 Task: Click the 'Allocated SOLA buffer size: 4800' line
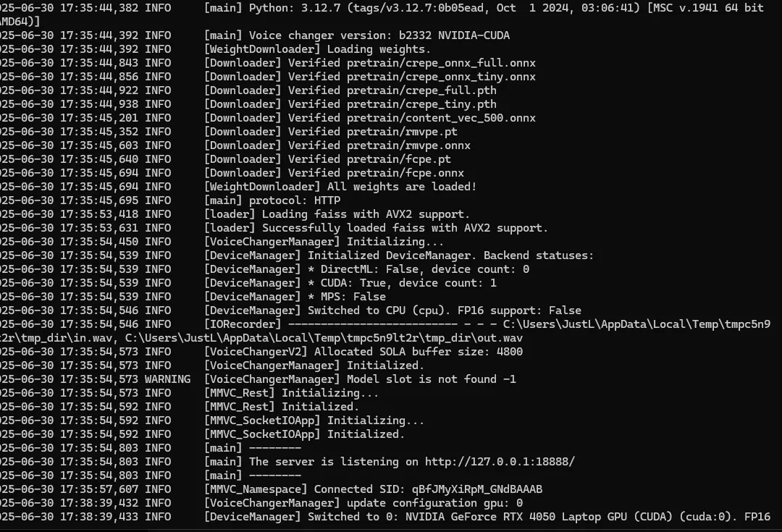pos(419,352)
